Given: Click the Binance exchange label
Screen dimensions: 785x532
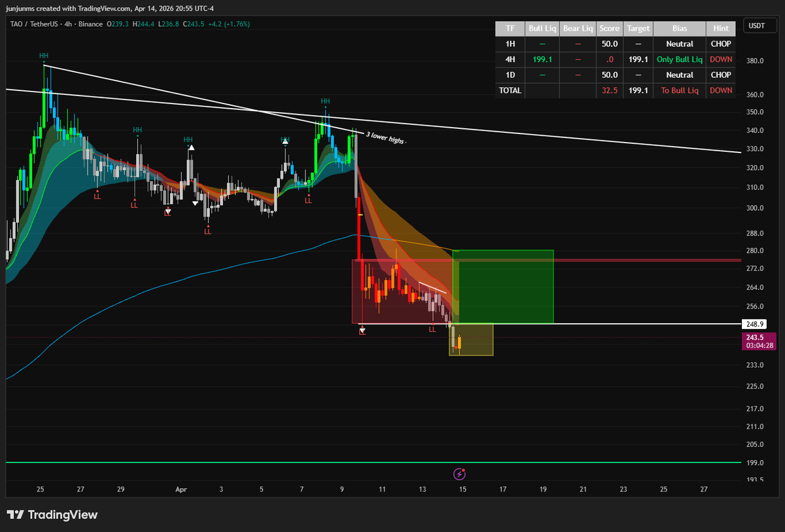Looking at the screenshot, I should tap(90, 24).
